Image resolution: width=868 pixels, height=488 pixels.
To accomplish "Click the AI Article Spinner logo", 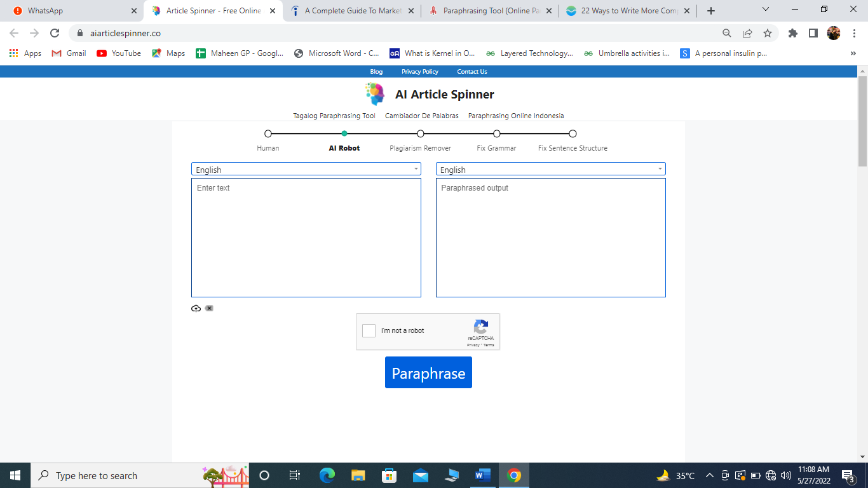I will (x=375, y=94).
